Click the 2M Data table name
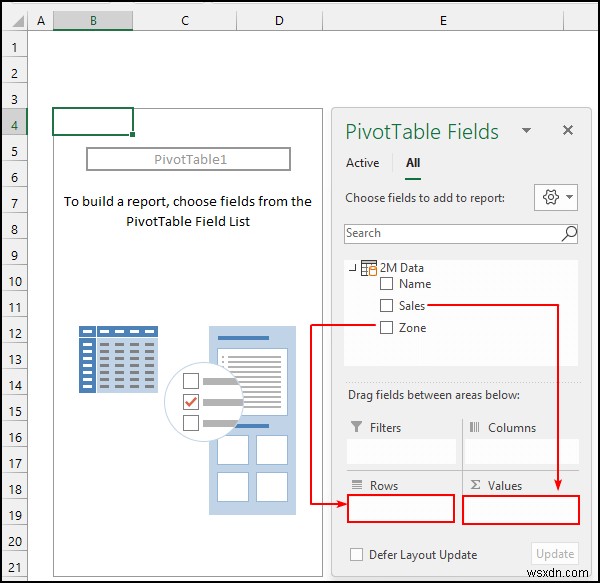The height and width of the screenshot is (583, 600). pyautogui.click(x=401, y=268)
